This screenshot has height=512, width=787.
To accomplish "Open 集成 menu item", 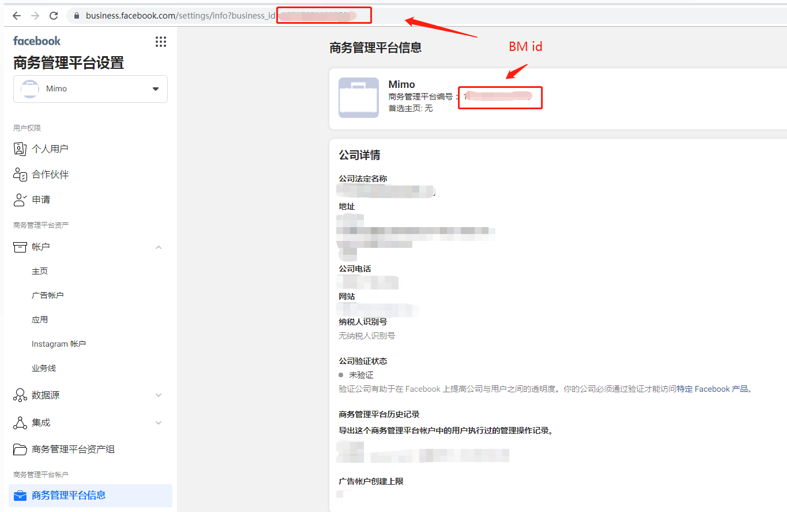I will tap(41, 423).
